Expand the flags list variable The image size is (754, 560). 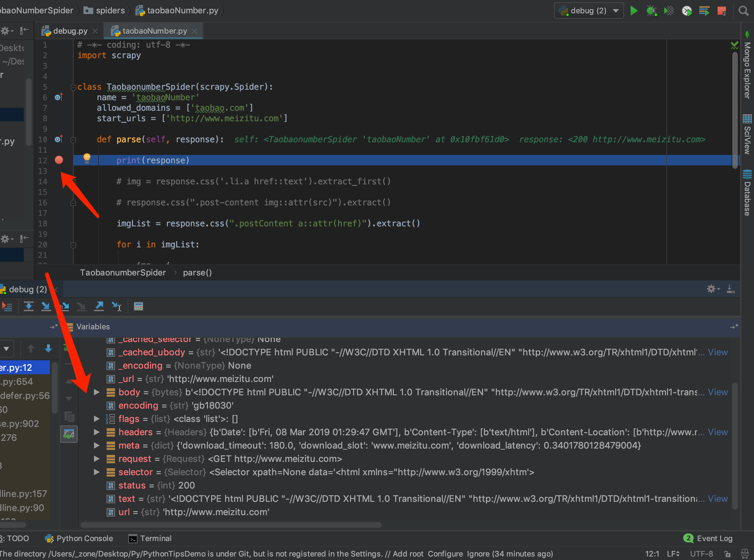click(x=97, y=419)
